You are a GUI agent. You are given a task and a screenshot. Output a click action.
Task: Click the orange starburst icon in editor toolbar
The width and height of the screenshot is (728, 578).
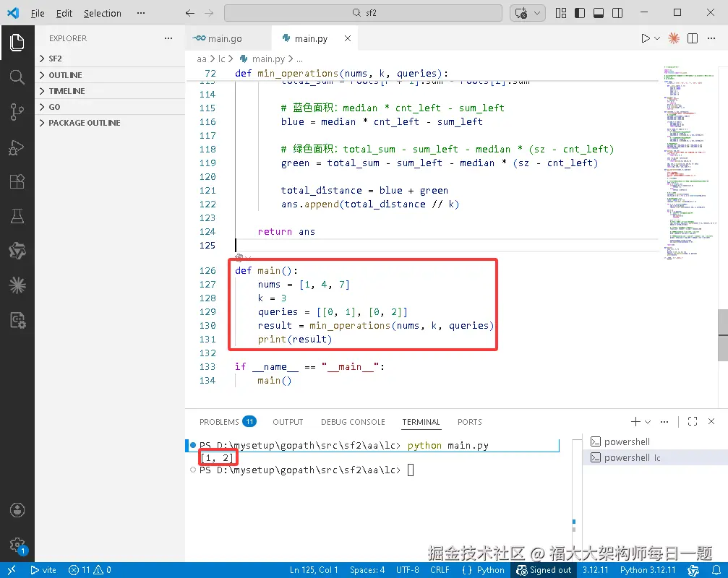(674, 38)
